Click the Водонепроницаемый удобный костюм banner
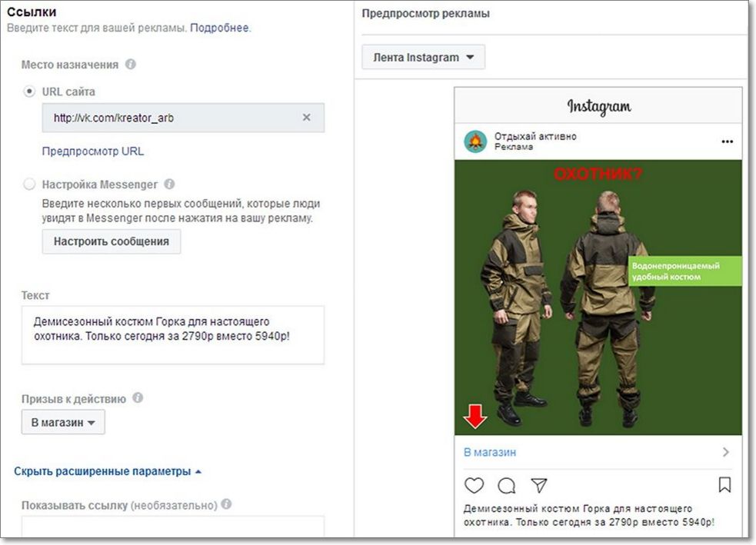 pyautogui.click(x=684, y=271)
